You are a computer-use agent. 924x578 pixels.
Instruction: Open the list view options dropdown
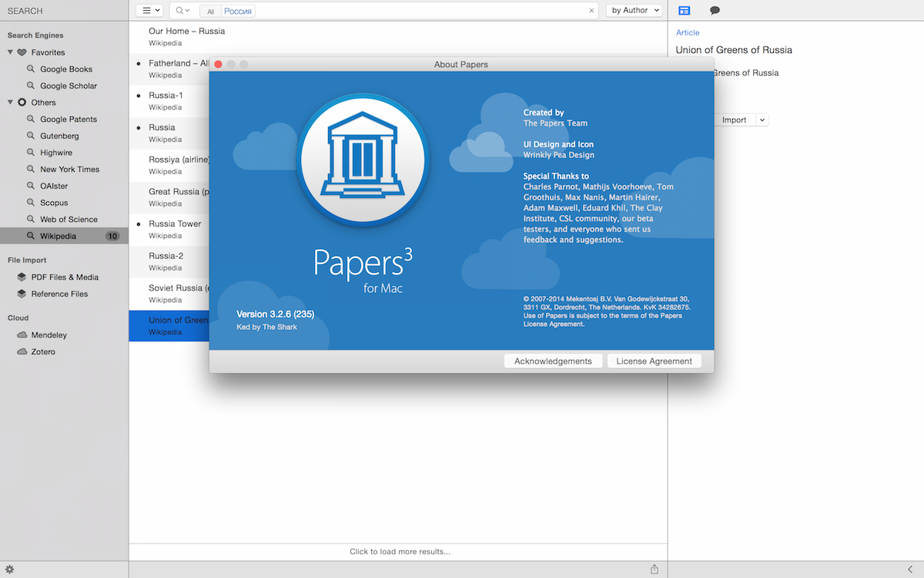click(149, 11)
